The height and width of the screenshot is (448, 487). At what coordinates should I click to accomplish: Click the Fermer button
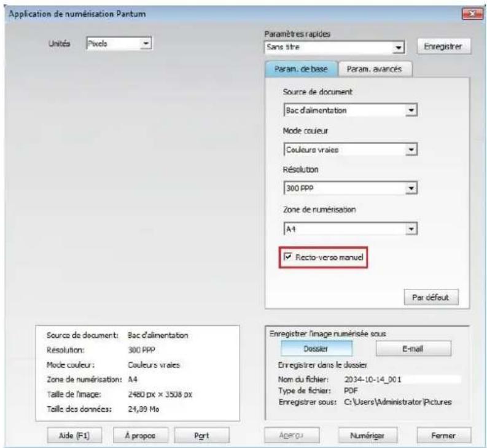[x=443, y=435]
